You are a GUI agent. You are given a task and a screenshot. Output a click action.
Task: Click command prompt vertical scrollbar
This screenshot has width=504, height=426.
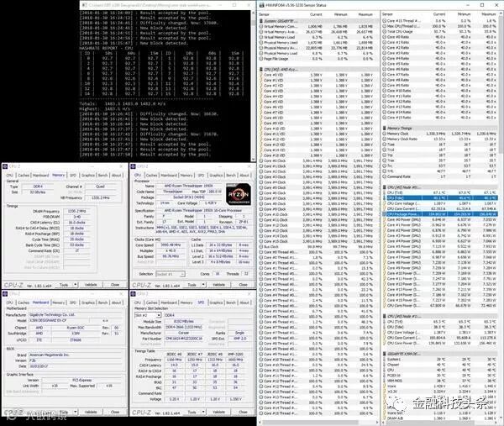tap(253, 85)
